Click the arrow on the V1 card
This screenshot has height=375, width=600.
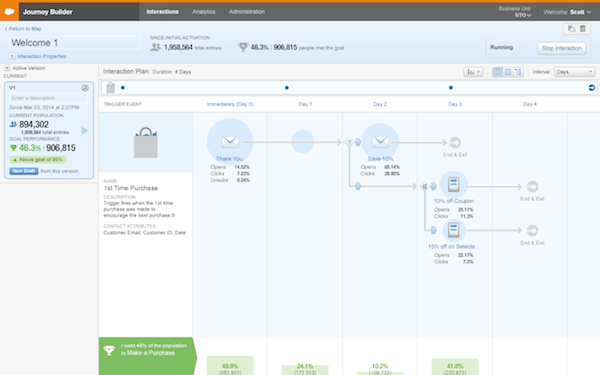click(x=85, y=130)
